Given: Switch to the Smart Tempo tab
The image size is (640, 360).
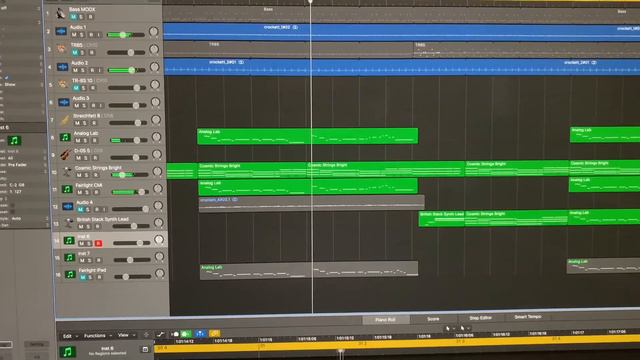Looking at the screenshot, I should tap(528, 317).
